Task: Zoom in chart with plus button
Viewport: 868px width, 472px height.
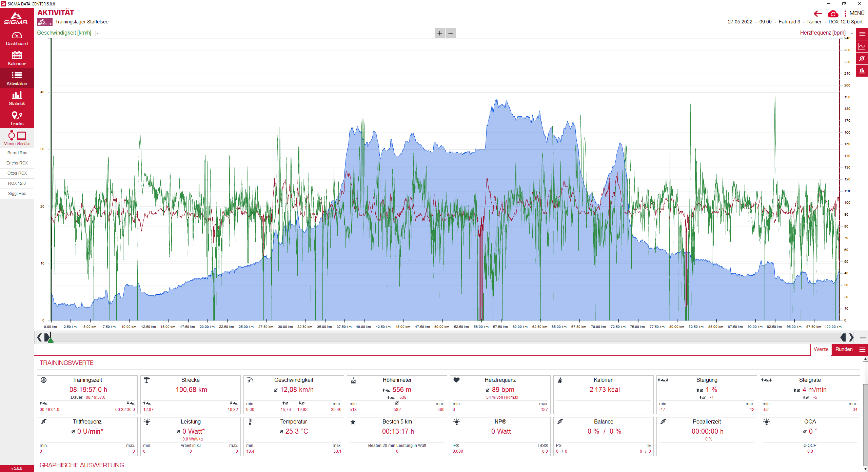Action: pos(439,33)
